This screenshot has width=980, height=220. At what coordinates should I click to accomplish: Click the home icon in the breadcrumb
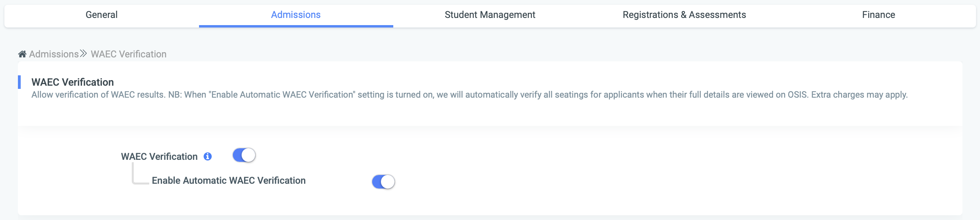tap(22, 54)
